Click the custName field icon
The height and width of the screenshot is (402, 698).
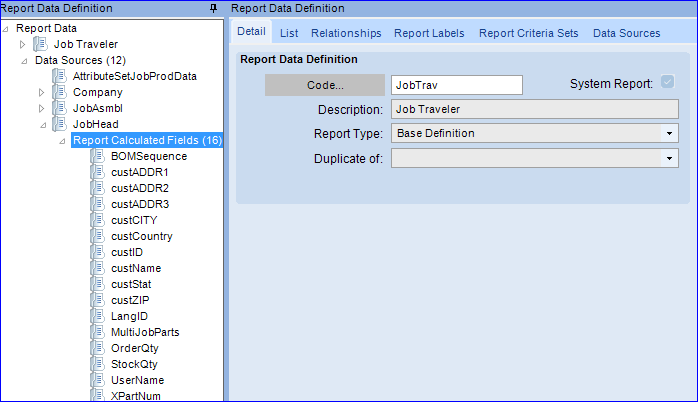[98, 268]
